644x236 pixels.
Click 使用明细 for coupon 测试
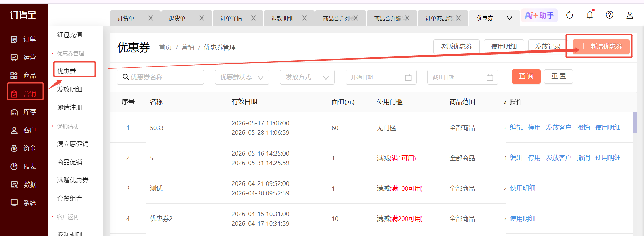(x=523, y=188)
